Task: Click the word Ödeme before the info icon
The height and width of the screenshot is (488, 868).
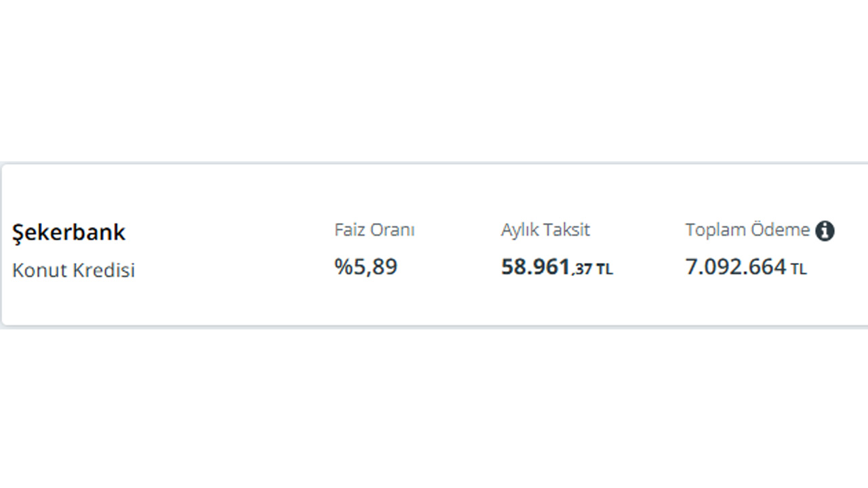Action: point(786,230)
